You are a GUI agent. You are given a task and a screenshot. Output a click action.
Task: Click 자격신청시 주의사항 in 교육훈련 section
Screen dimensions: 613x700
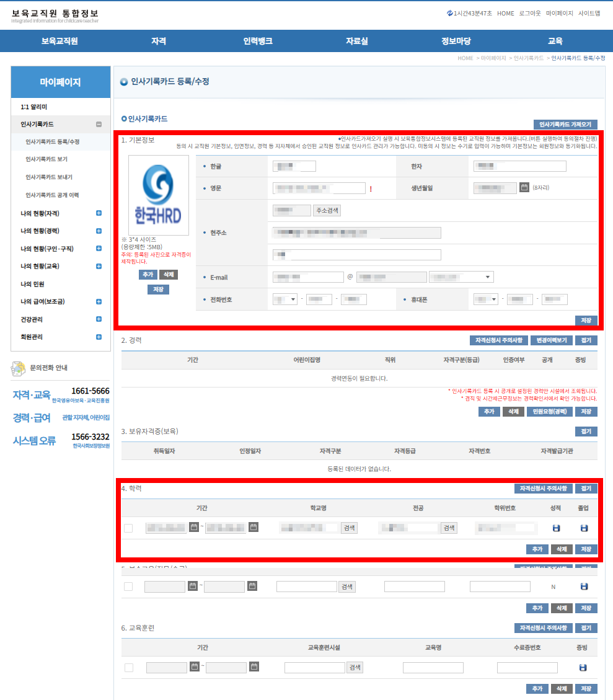(x=543, y=627)
